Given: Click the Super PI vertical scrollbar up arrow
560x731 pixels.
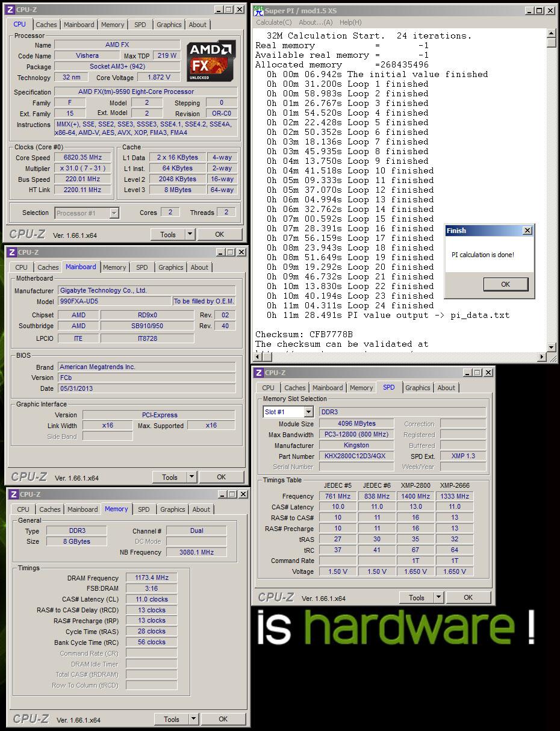Looking at the screenshot, I should coord(552,34).
